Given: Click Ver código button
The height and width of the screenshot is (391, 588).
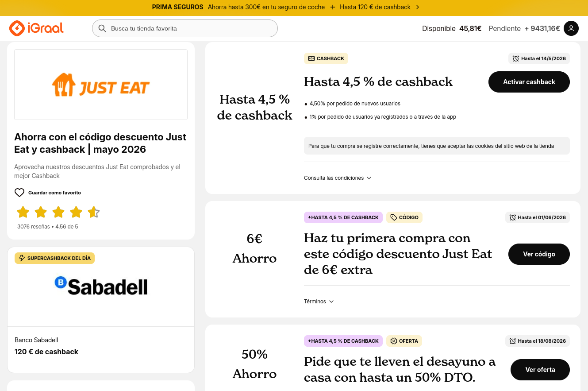Looking at the screenshot, I should click(x=539, y=254).
